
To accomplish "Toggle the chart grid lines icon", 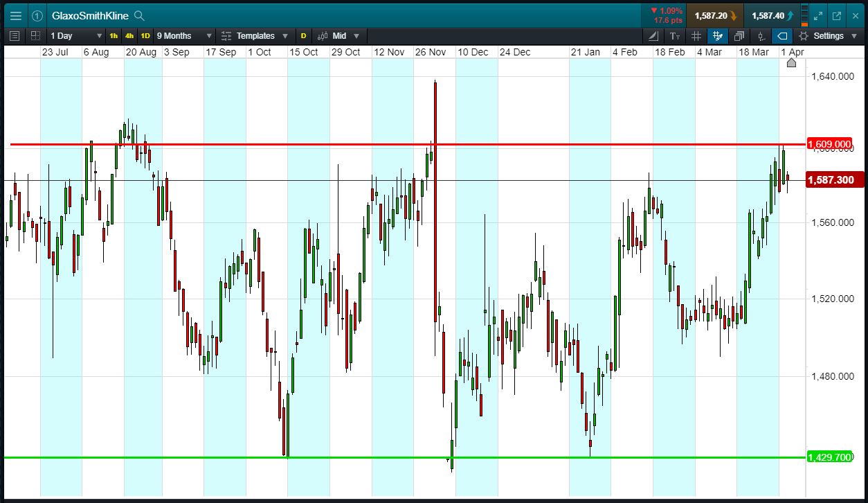I will [696, 35].
